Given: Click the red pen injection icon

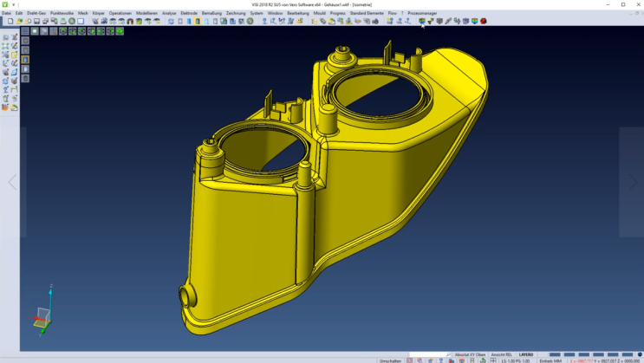Looking at the screenshot, I should pyautogui.click(x=448, y=21).
